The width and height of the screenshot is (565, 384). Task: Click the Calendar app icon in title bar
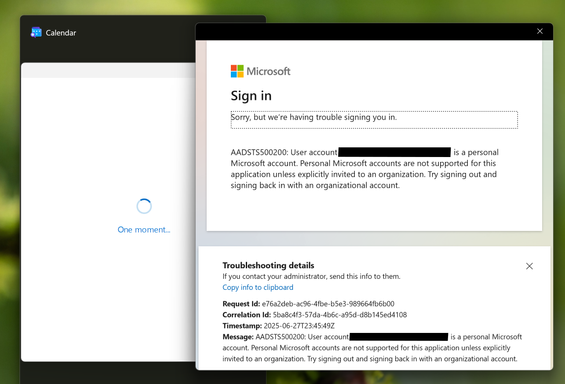click(36, 32)
